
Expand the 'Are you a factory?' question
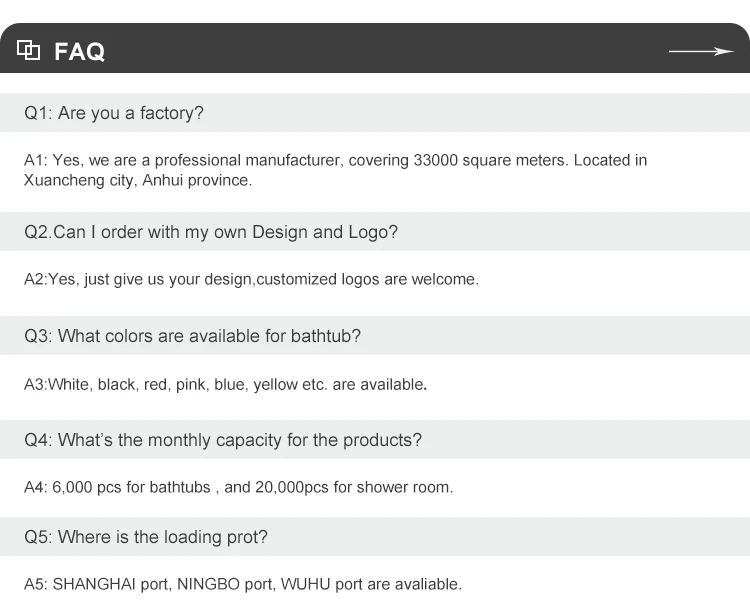[114, 113]
